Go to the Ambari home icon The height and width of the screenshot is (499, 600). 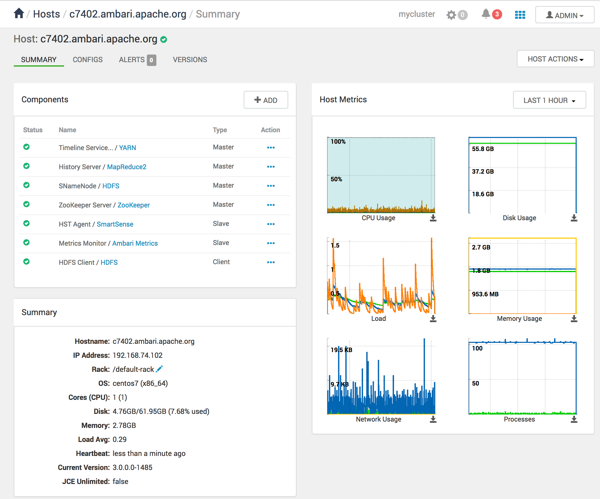(x=18, y=14)
